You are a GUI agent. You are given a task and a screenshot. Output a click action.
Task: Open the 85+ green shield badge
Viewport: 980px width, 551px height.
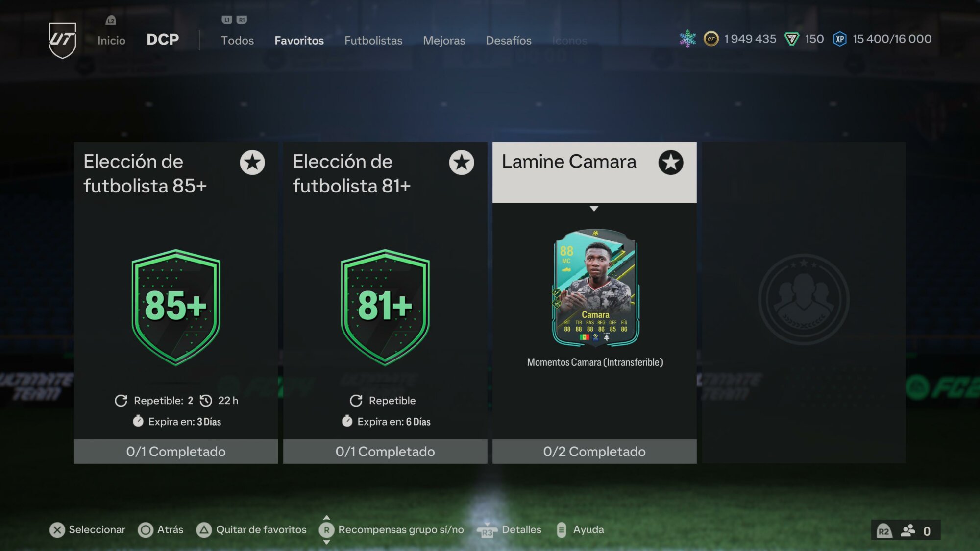tap(176, 307)
